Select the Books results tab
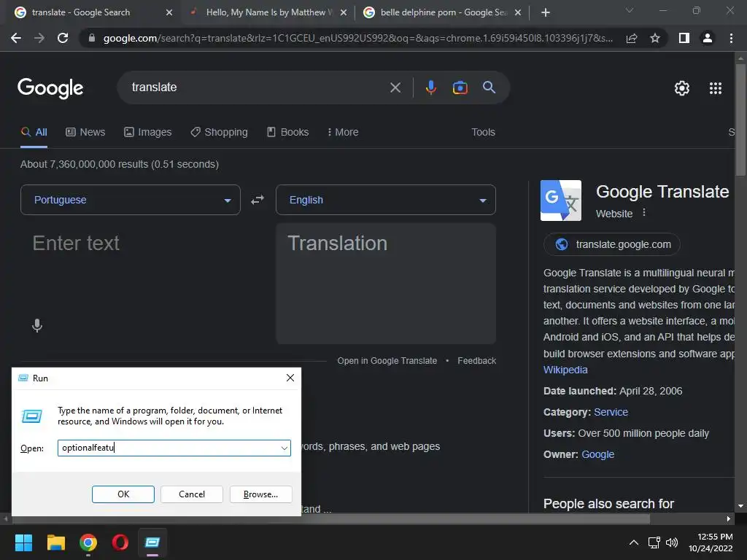The height and width of the screenshot is (560, 747). pos(287,132)
